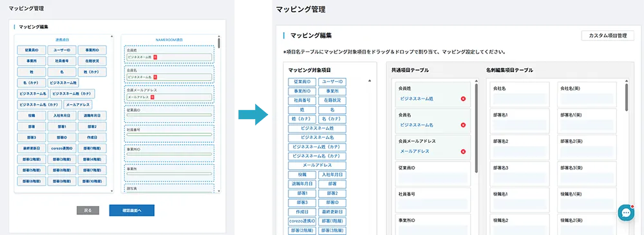This screenshot has width=644, height=235.
Task: Click the 戻る button
Action: [x=88, y=211]
